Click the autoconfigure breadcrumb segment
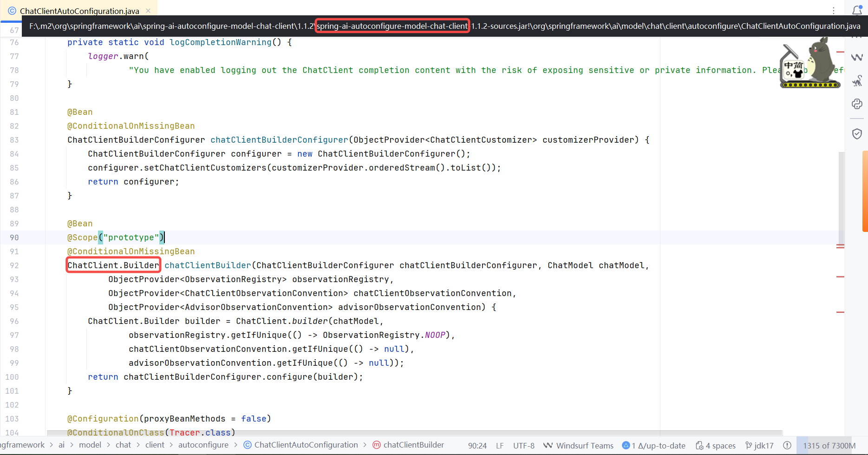Viewport: 868px width, 455px height. point(203,445)
